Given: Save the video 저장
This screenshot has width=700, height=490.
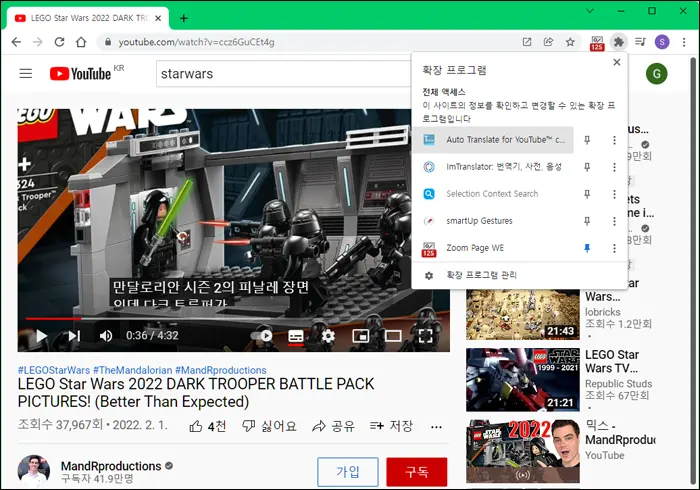Looking at the screenshot, I should coord(391,426).
